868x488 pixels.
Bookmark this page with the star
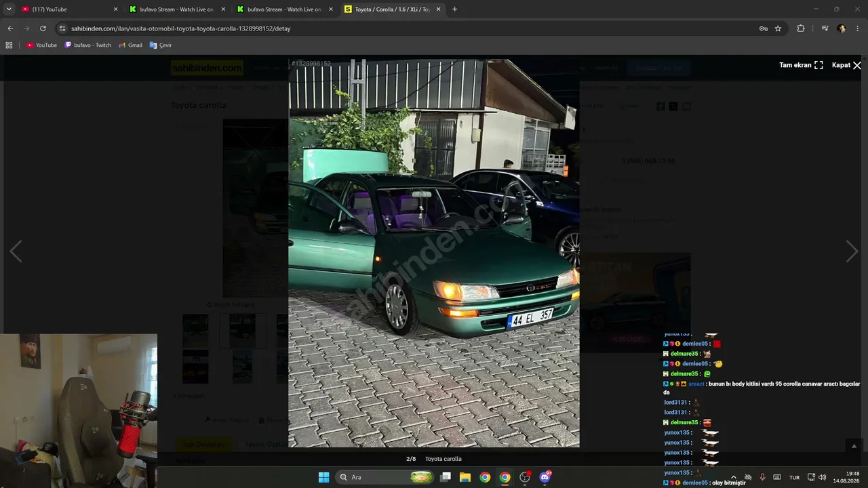[778, 28]
